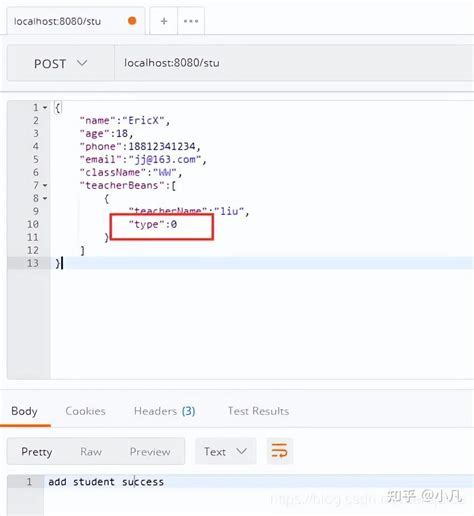Collapse the teacher object at line 8
The image size is (474, 516).
[x=45, y=198]
